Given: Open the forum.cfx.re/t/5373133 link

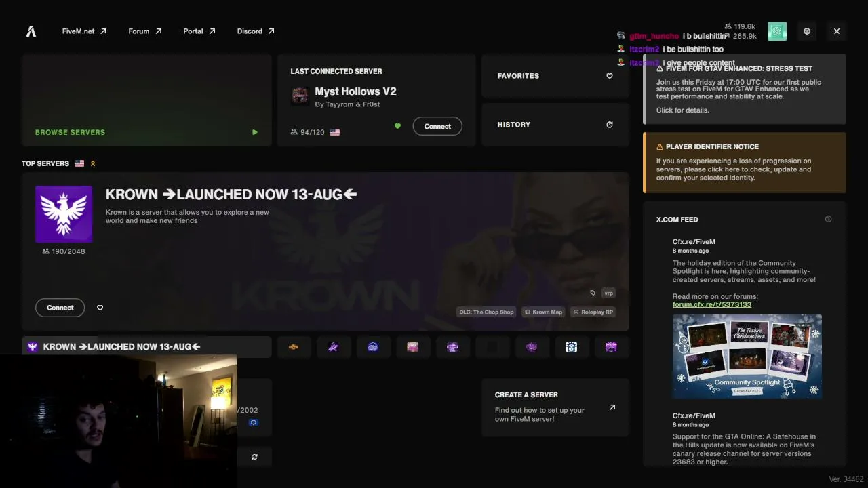Looking at the screenshot, I should pyautogui.click(x=712, y=304).
